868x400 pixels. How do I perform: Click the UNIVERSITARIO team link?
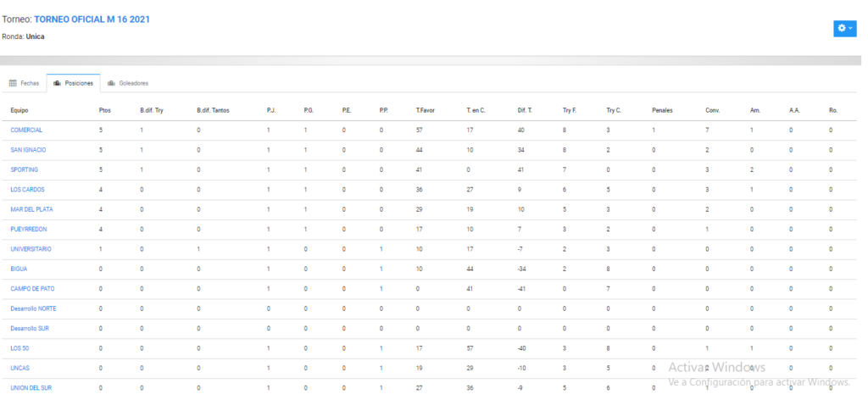(31, 249)
